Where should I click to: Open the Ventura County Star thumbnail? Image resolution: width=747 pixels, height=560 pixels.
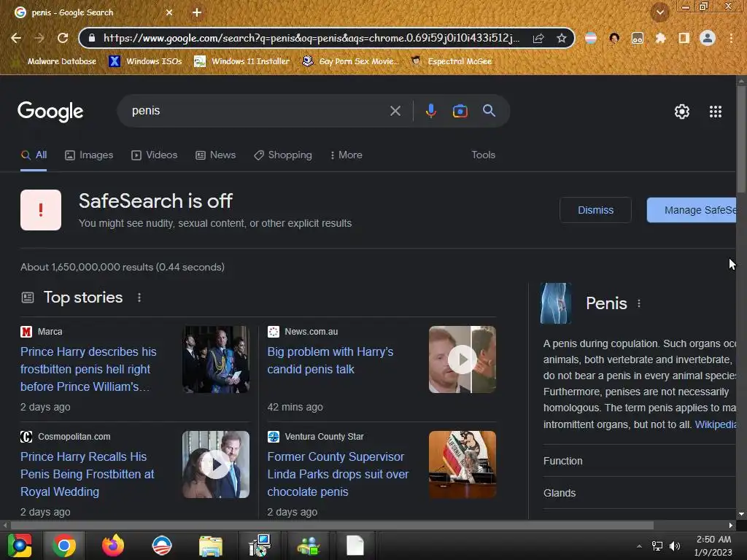(x=462, y=464)
